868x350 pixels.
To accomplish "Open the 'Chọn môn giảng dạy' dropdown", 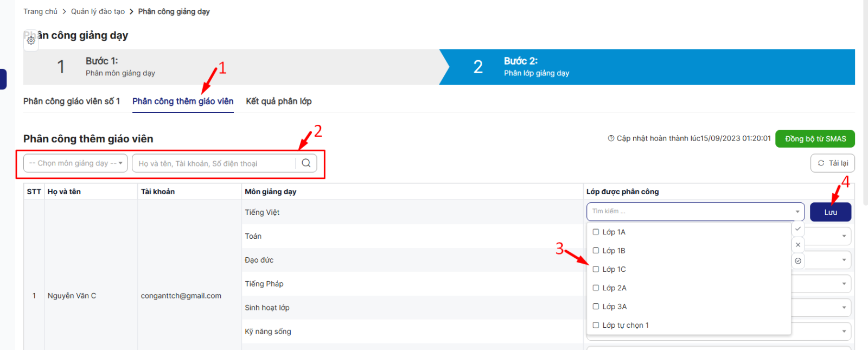I will tap(75, 163).
